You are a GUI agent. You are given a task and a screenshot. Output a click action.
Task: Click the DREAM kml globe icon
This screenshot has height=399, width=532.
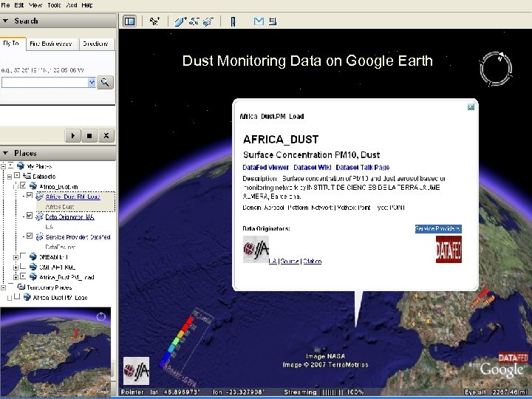[33, 256]
